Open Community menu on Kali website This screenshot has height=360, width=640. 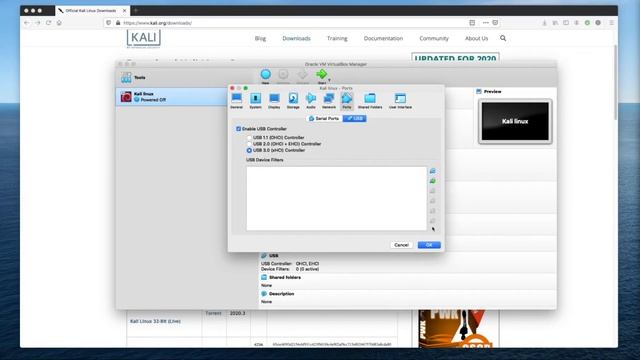pyautogui.click(x=434, y=38)
